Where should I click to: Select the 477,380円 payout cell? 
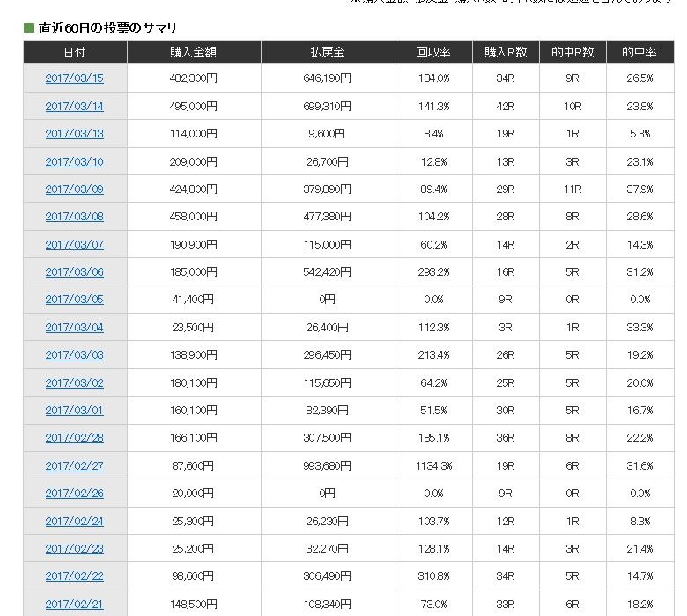(x=328, y=217)
